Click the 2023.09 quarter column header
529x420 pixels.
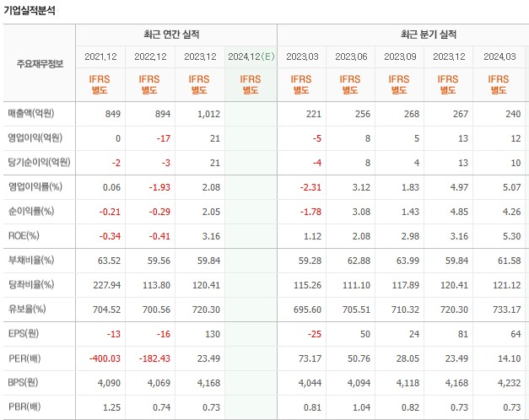click(400, 57)
